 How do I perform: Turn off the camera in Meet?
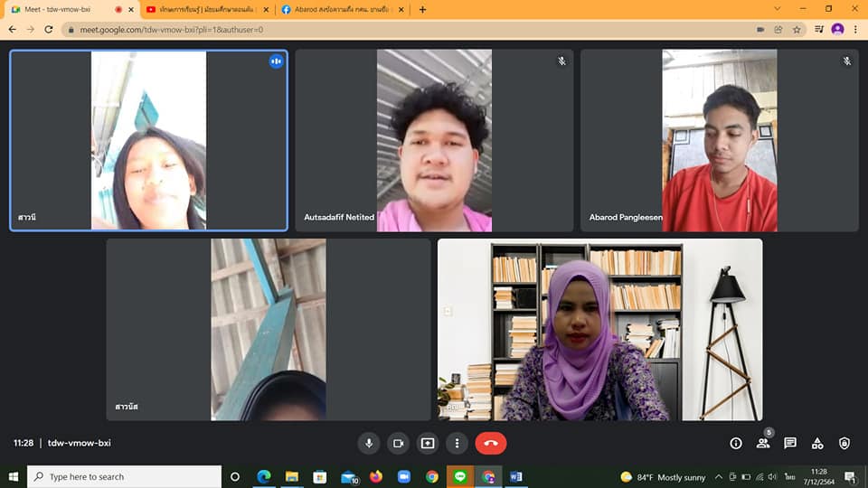point(398,443)
